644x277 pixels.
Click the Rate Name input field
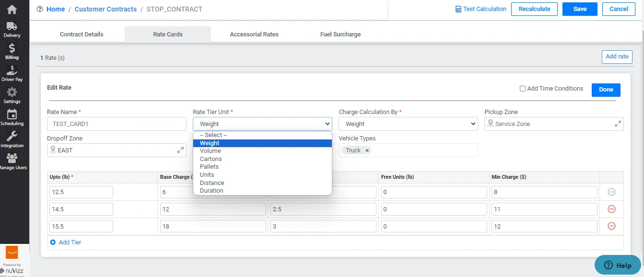coord(117,124)
